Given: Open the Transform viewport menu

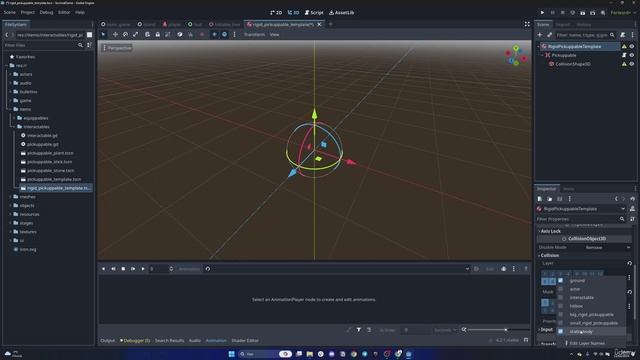Looking at the screenshot, I should point(254,35).
